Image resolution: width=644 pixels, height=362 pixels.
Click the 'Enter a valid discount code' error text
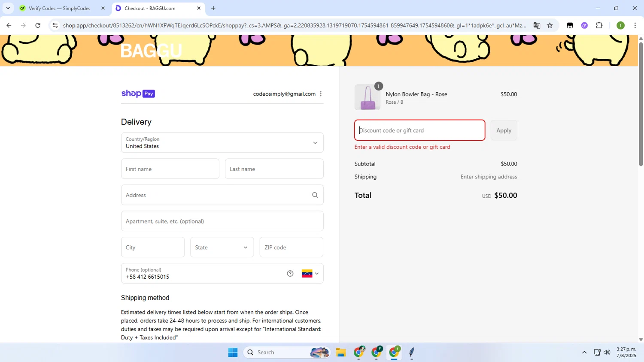pyautogui.click(x=402, y=147)
